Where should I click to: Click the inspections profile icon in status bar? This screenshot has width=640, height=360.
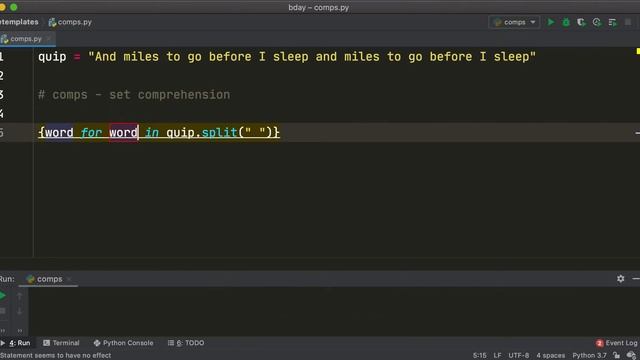point(631,356)
